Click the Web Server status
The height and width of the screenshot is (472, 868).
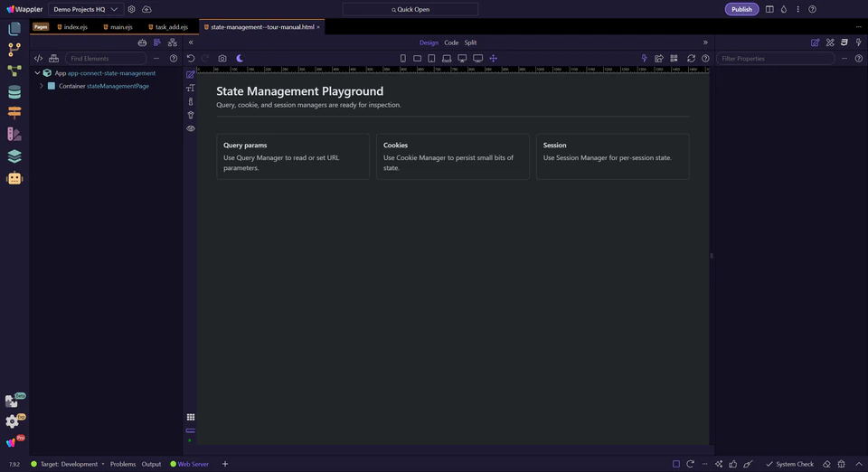pos(189,464)
